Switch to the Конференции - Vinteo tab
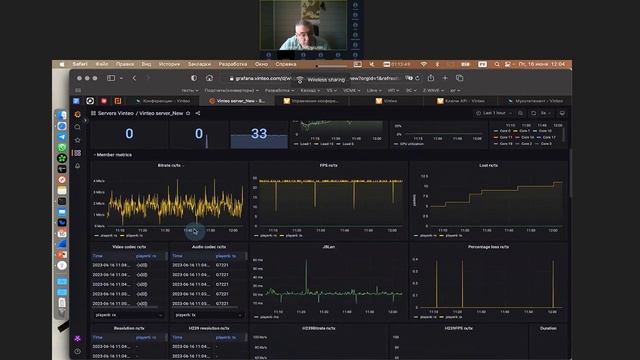The height and width of the screenshot is (360, 640). [162, 101]
